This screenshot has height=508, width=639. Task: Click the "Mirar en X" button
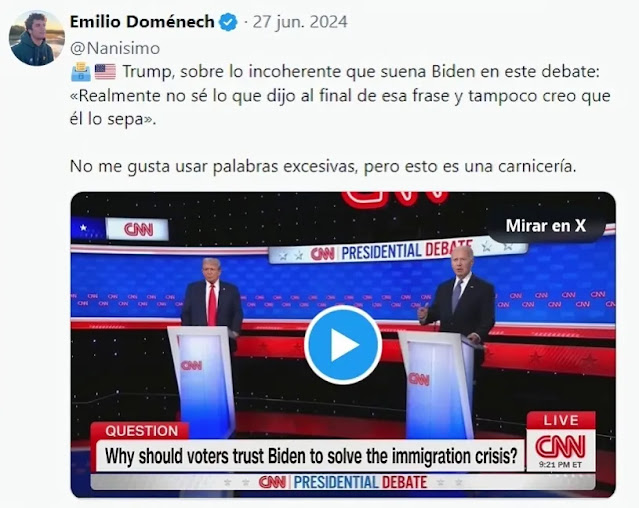click(x=545, y=226)
